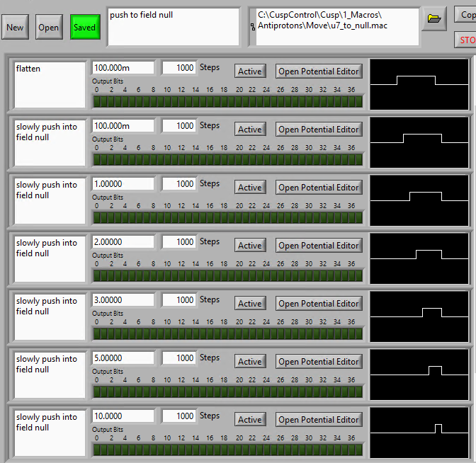The width and height of the screenshot is (476, 463).
Task: Click the 1000 Steps field in 2.00000 row
Action: (x=178, y=242)
